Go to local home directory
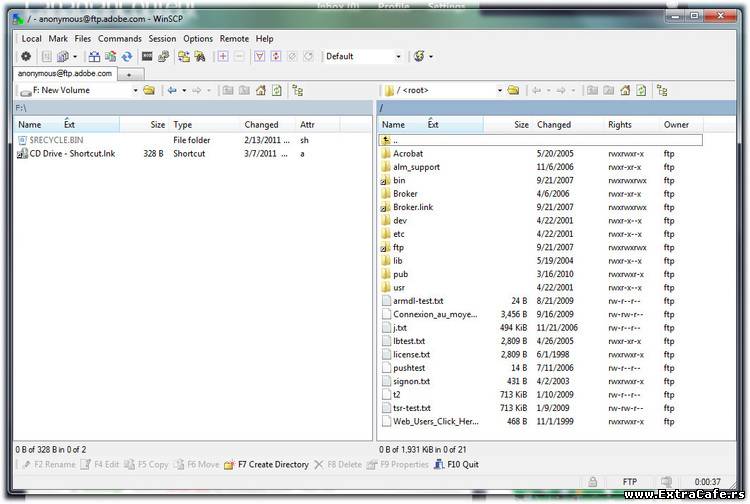Screen dimensions: 750x504 261,90
